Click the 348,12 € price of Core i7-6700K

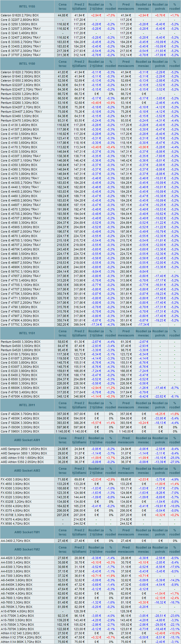63,396
